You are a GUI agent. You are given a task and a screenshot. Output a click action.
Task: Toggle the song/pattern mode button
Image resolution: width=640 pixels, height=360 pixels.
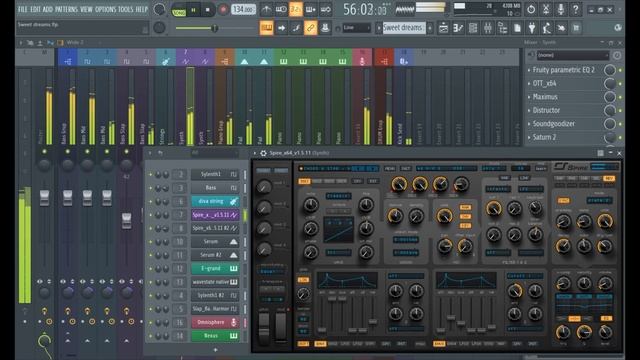pyautogui.click(x=179, y=10)
